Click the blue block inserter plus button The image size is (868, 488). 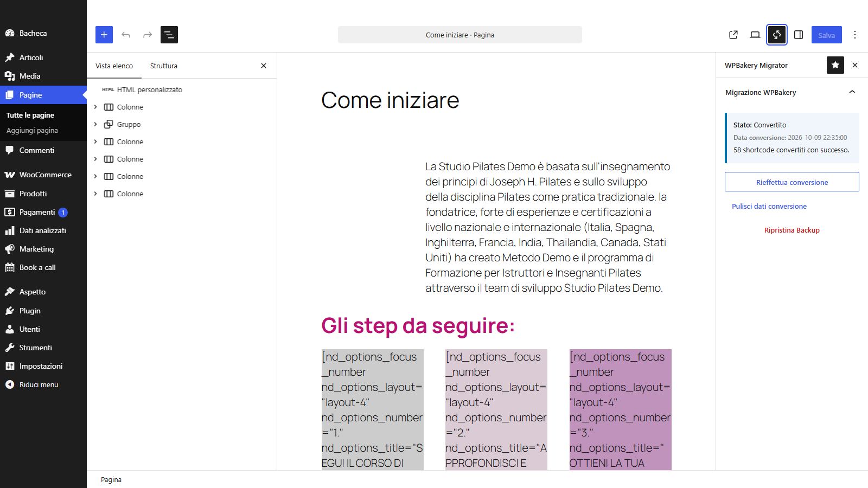tap(104, 35)
